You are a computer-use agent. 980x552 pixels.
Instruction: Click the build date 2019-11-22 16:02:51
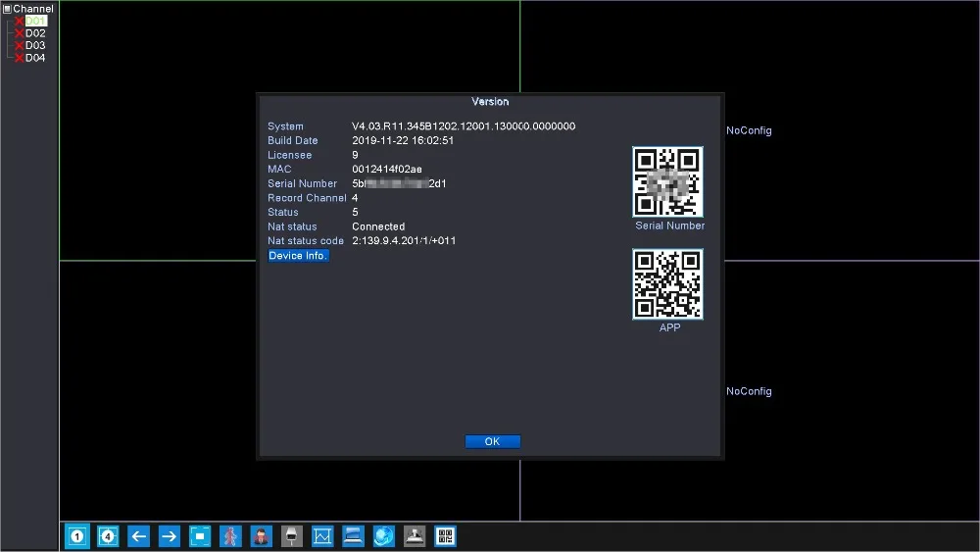coord(403,140)
